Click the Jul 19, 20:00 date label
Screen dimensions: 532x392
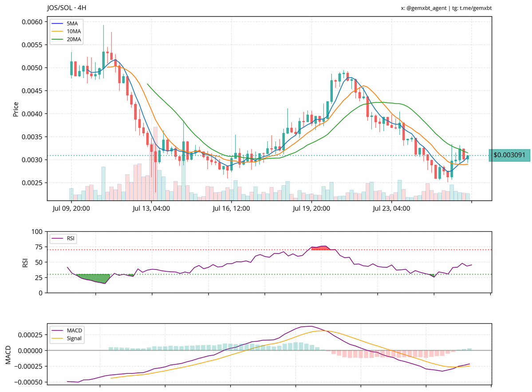coord(311,208)
